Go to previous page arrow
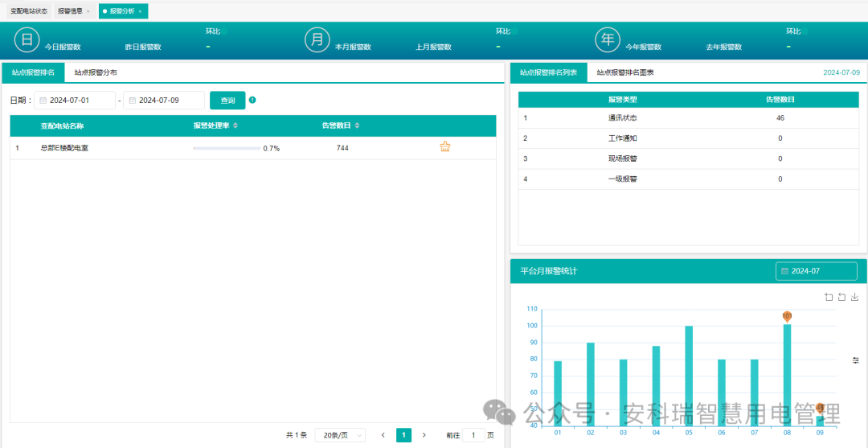 pyautogui.click(x=383, y=435)
